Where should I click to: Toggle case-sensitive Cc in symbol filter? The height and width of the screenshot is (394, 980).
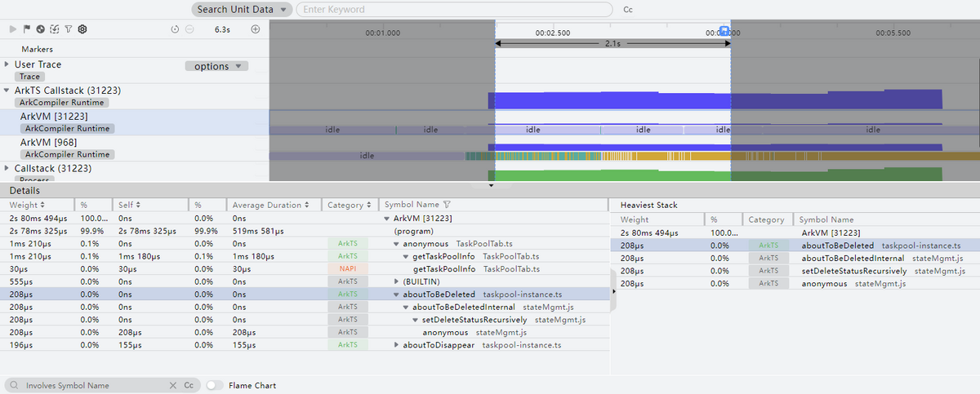pyautogui.click(x=189, y=385)
